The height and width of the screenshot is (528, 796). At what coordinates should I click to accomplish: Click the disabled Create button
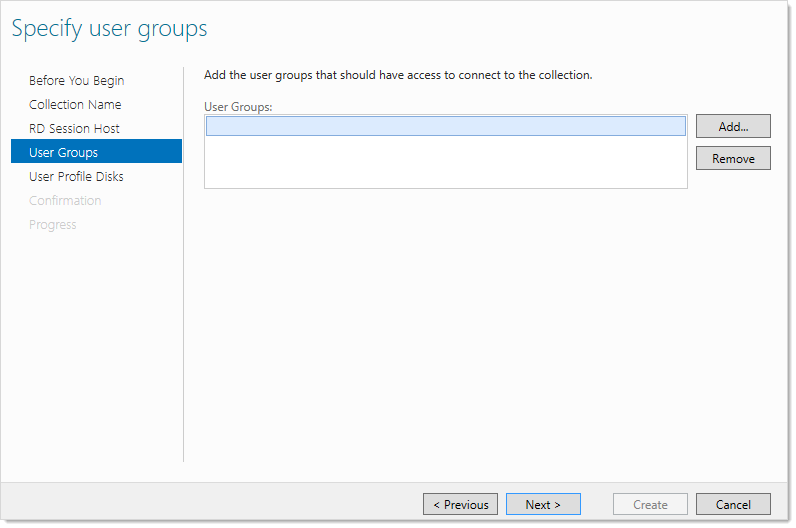650,504
